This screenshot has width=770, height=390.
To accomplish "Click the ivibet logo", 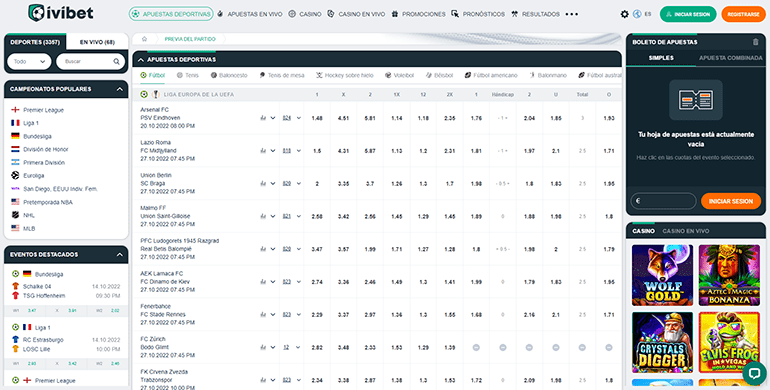I will (60, 13).
